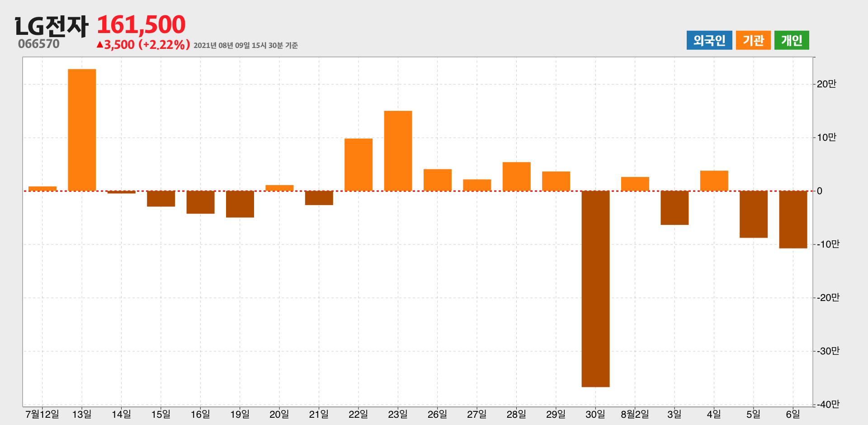The image size is (868, 425).
Task: Click the 8월2일 positive bar
Action: 635,184
